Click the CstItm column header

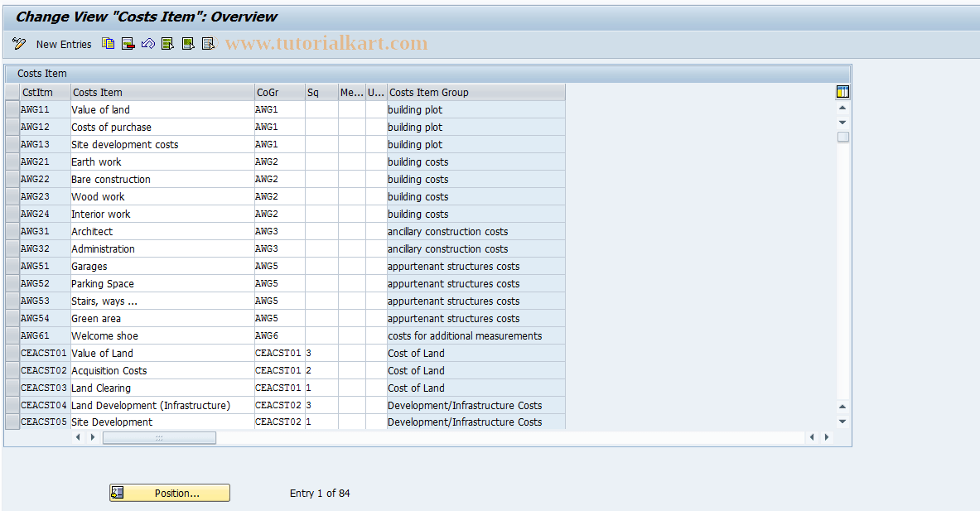(x=43, y=92)
